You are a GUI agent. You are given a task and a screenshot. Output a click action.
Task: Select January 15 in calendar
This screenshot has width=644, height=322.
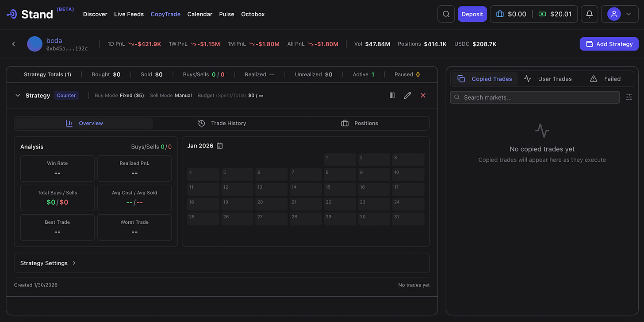coord(340,190)
